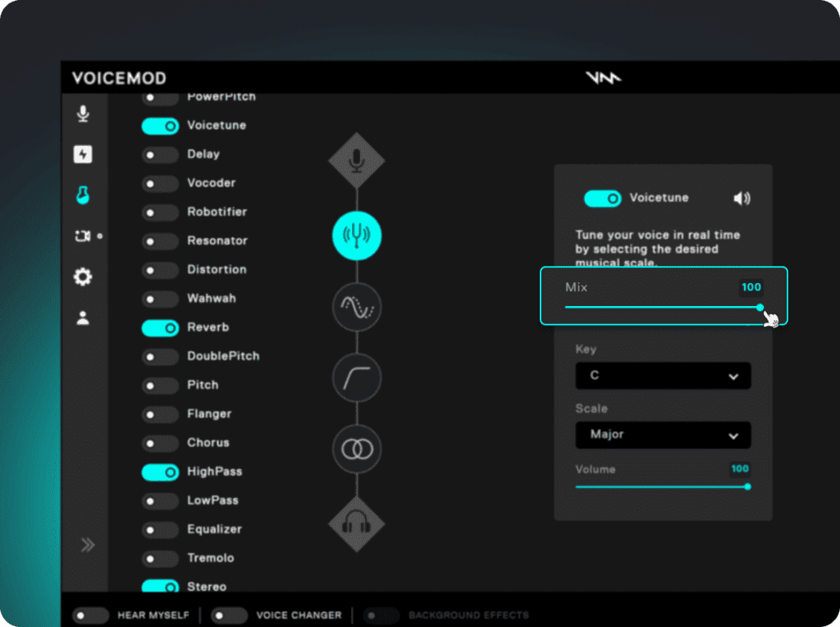This screenshot has width=840, height=627.
Task: Open the Key dropdown showing C
Action: [663, 376]
